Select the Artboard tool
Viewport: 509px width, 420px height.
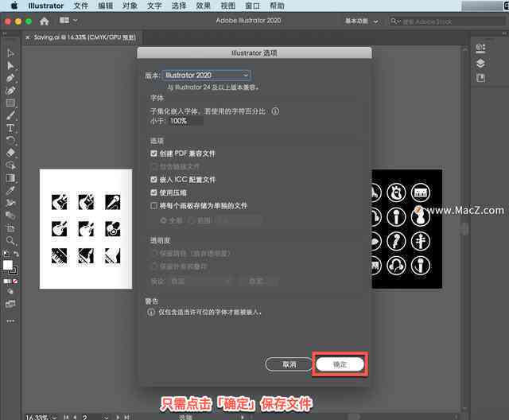[10, 228]
